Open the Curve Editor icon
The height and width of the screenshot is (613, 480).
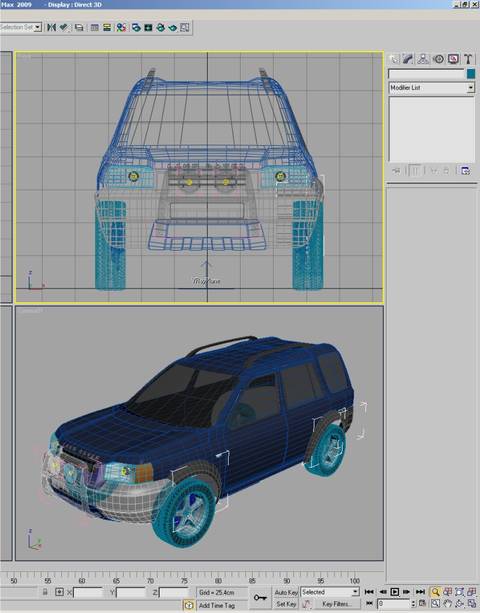[x=95, y=27]
